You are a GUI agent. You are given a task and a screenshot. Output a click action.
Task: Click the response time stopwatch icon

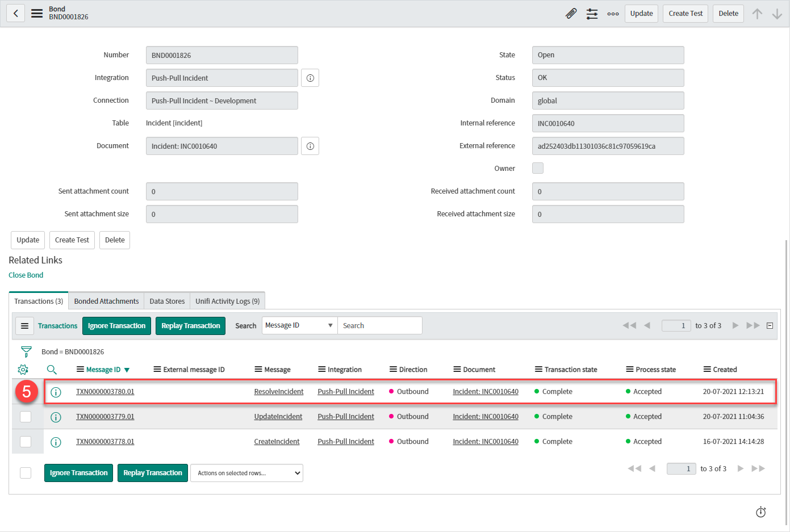coord(760,512)
